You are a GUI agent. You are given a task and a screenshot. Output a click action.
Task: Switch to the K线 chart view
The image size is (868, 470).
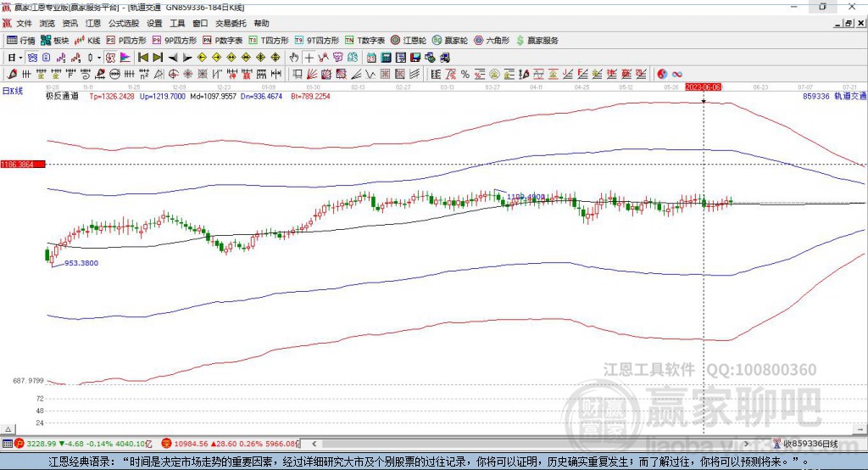[87, 41]
